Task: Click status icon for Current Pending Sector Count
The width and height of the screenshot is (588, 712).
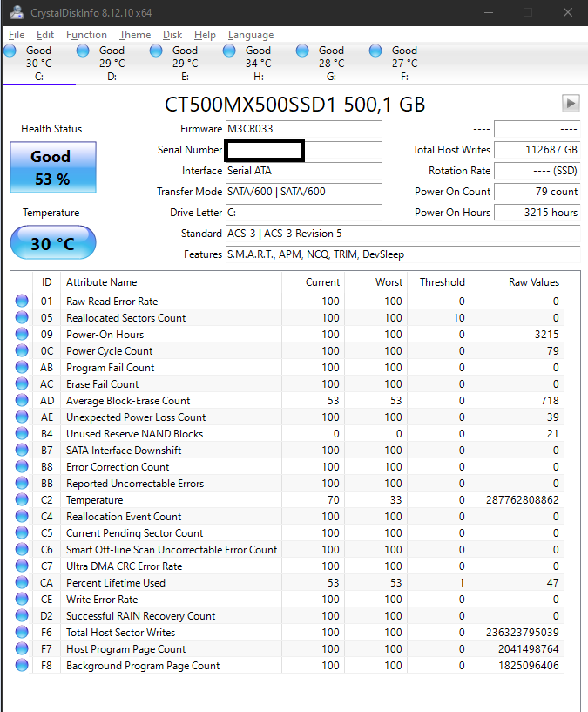Action: coord(22,532)
